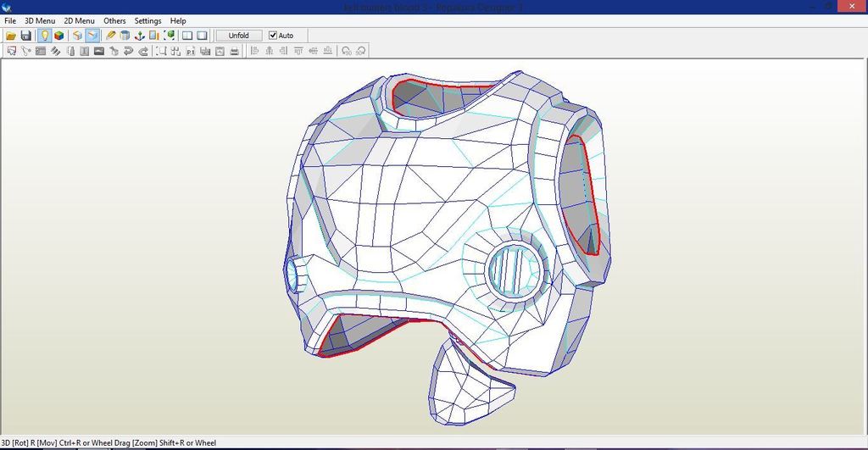The width and height of the screenshot is (868, 450).
Task: Click the Open file folder icon
Action: pos(11,36)
